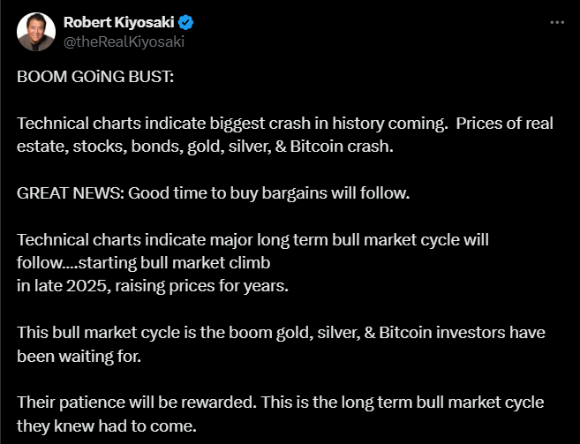This screenshot has height=444, width=580.
Task: Click the "GREAT NEWS:" sentence
Action: (x=213, y=193)
